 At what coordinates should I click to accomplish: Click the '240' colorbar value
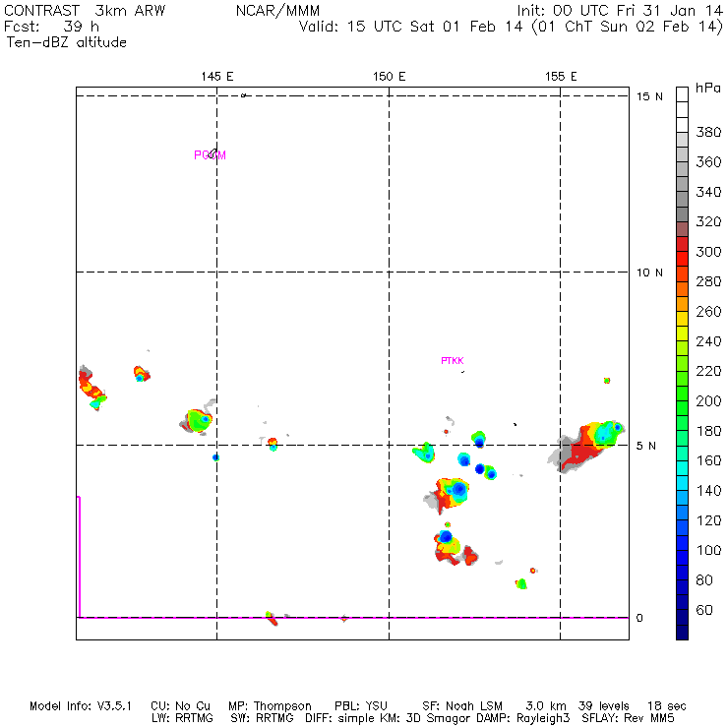coord(708,341)
